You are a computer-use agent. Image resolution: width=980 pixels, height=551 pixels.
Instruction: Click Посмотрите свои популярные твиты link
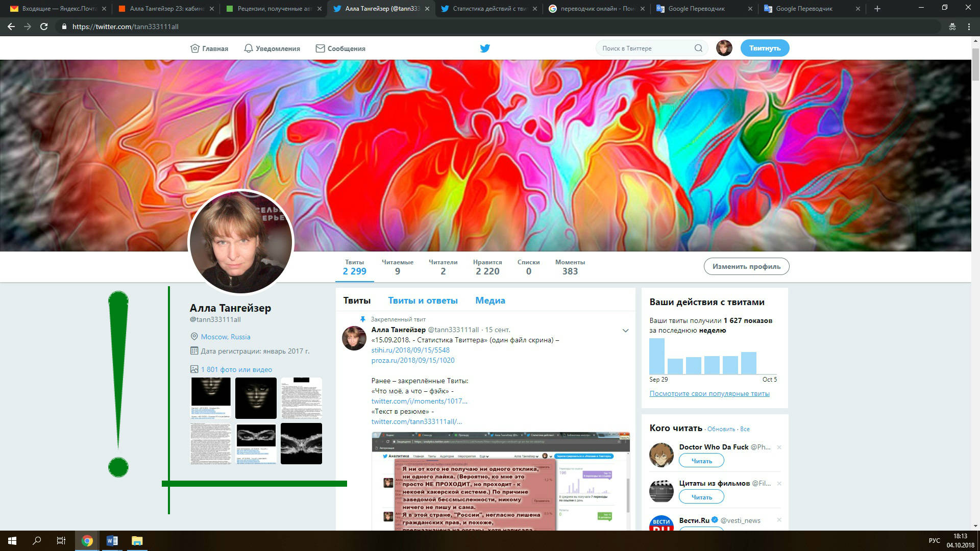coord(709,393)
